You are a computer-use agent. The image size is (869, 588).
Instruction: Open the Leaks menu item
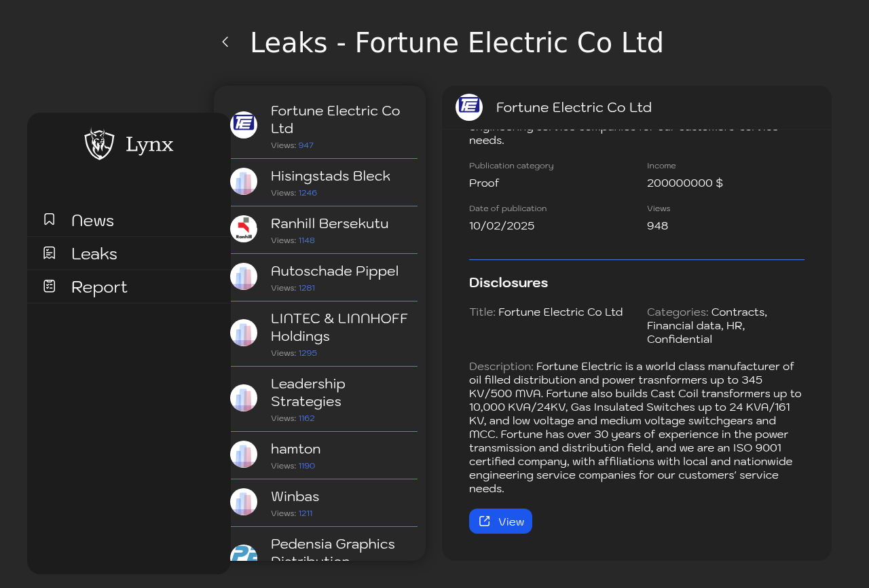tap(129, 253)
